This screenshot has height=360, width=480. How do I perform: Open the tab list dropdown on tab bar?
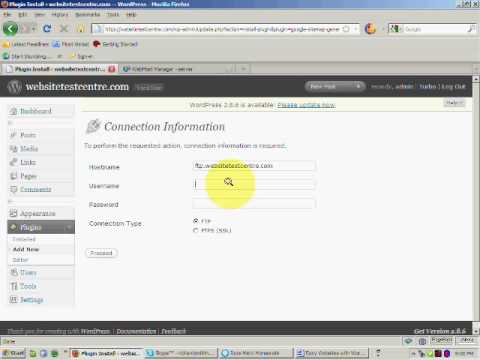tap(475, 69)
